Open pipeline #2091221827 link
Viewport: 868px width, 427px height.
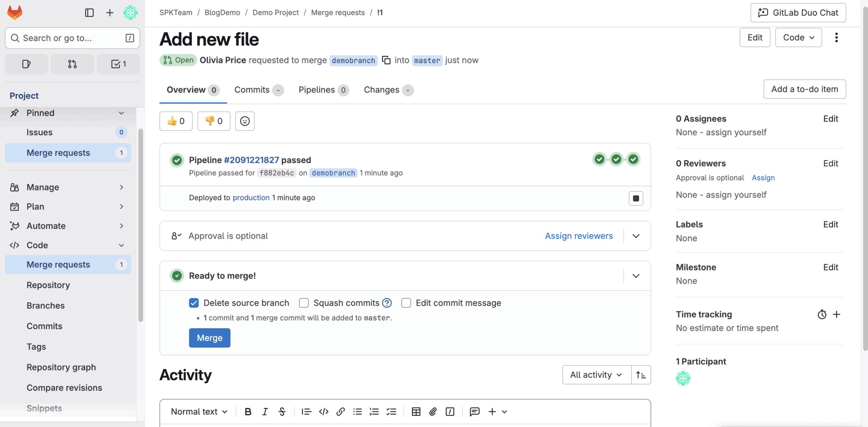(x=251, y=160)
